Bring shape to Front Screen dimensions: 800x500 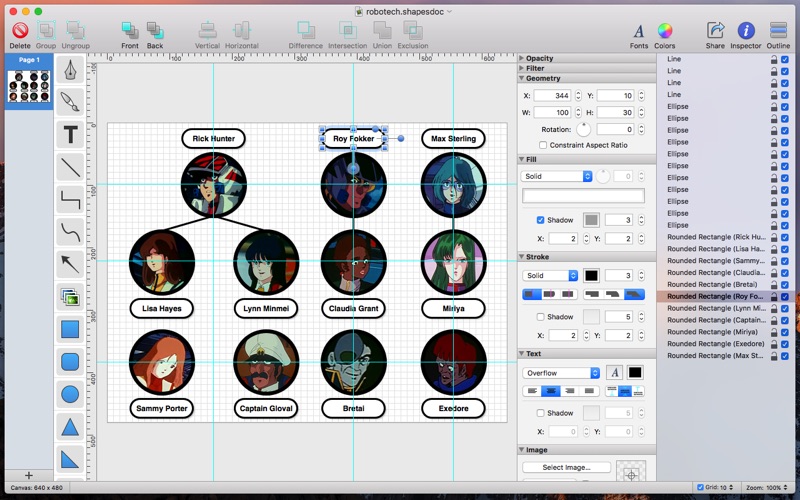(130, 31)
